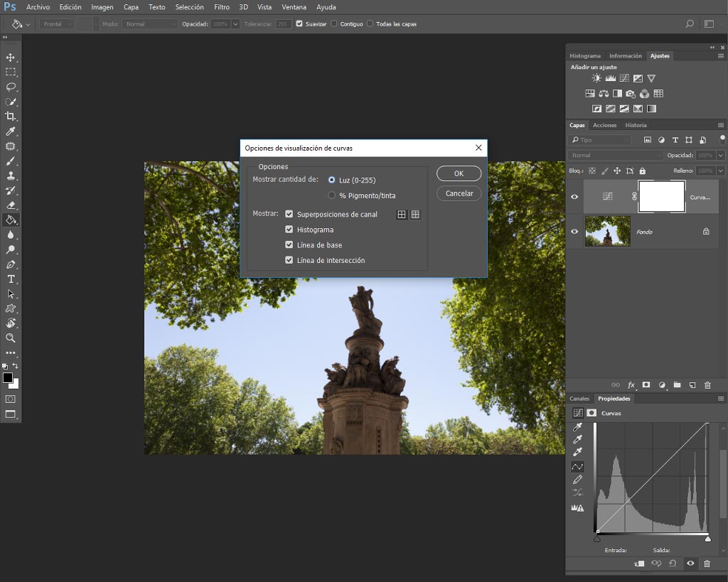Click the black point eyedropper in Curves
Screen dimensions: 728x582
click(577, 426)
